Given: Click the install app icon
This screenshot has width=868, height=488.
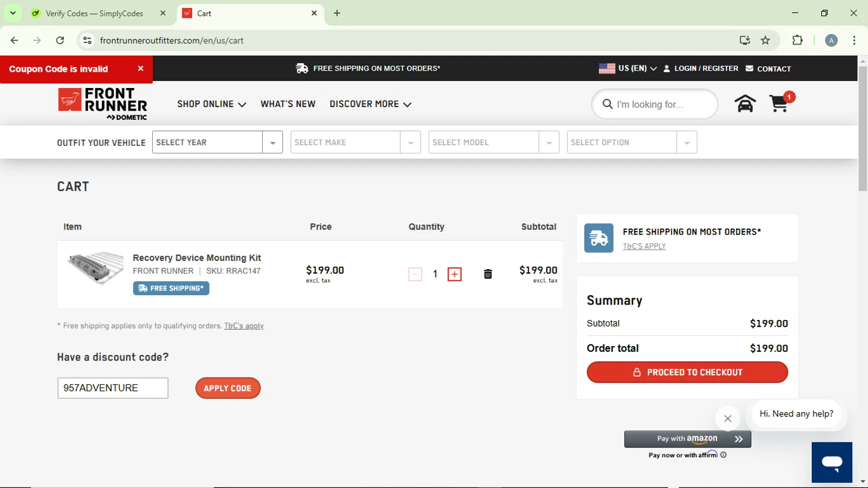Looking at the screenshot, I should 745,41.
